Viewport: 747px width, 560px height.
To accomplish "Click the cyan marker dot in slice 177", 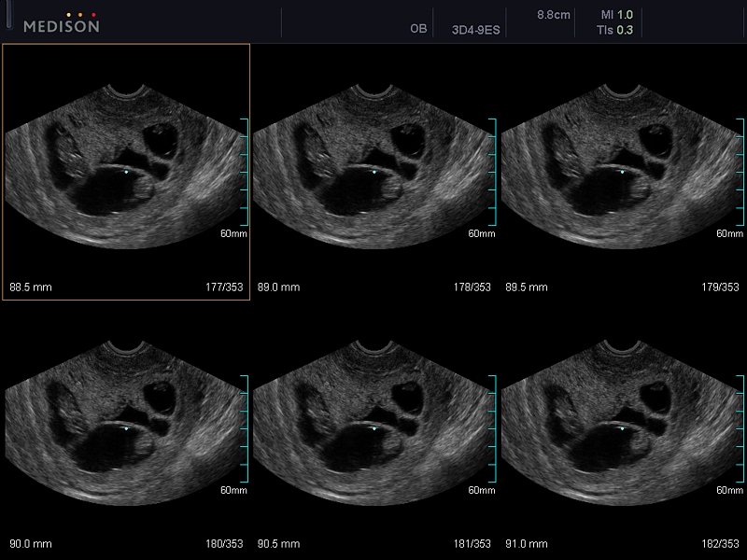I will coord(126,172).
